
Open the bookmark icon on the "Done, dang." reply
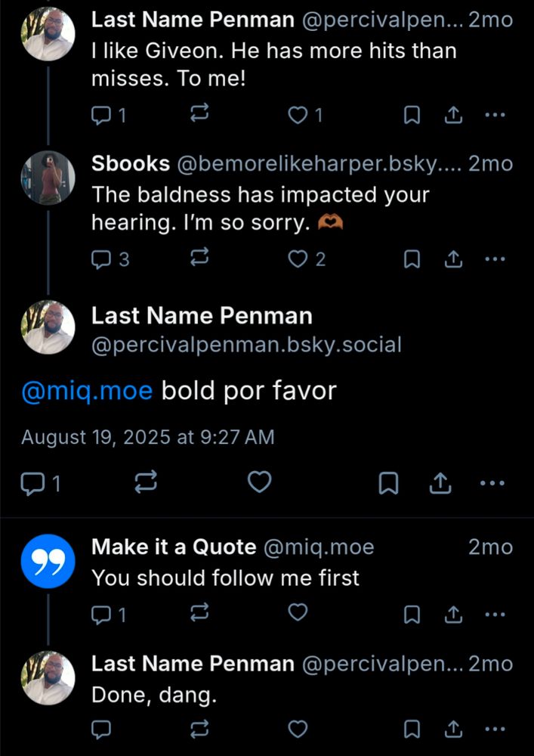[x=411, y=730]
